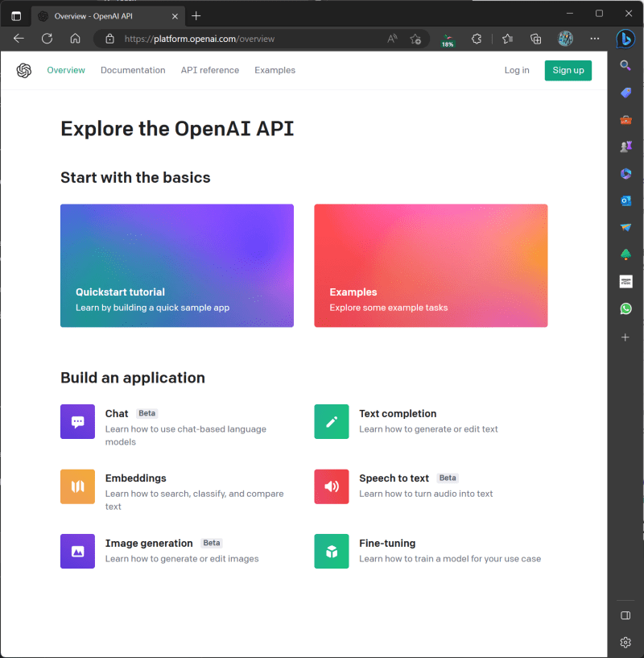
Task: Open the Microsoft 365 sidebar icon
Action: pos(625,174)
